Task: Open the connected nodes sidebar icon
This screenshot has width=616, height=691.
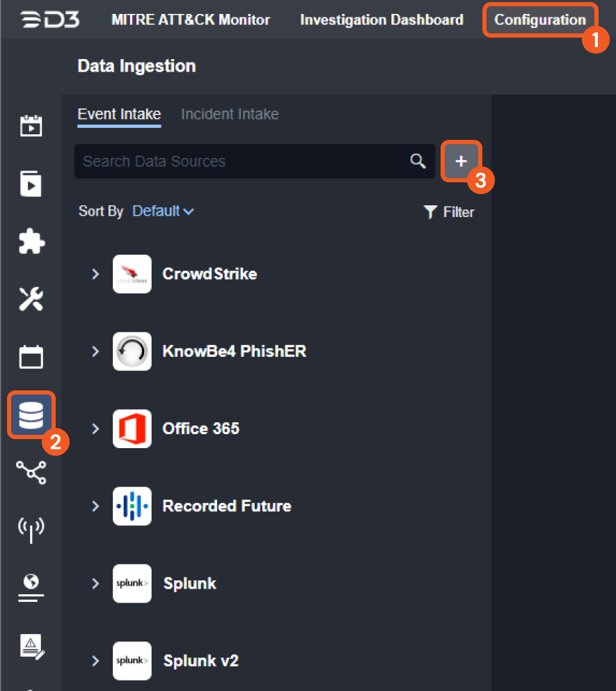Action: pyautogui.click(x=31, y=472)
